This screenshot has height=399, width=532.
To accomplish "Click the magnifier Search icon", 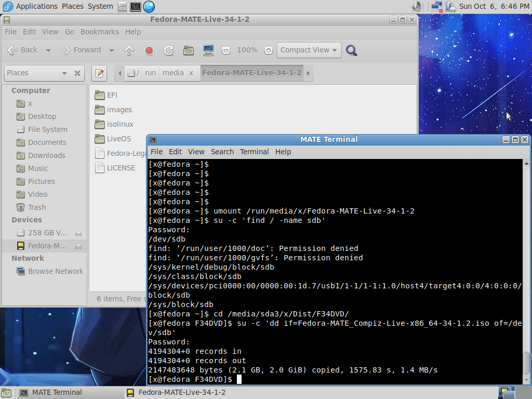I will point(352,50).
